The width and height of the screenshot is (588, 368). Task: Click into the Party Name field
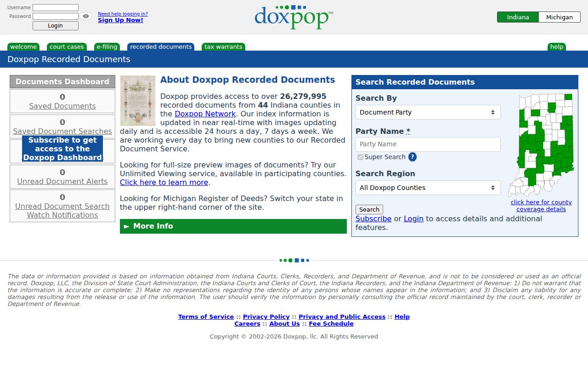coord(428,144)
